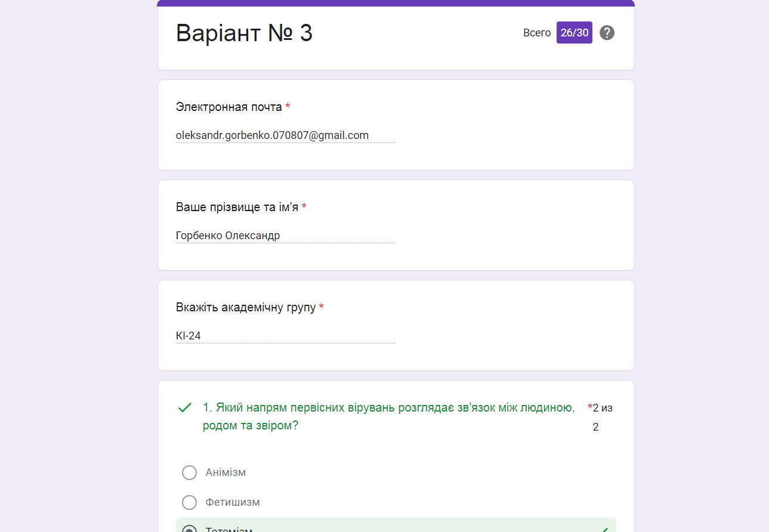Select the Фетишизм radio button
Viewport: 769px width, 532px height.
(189, 502)
